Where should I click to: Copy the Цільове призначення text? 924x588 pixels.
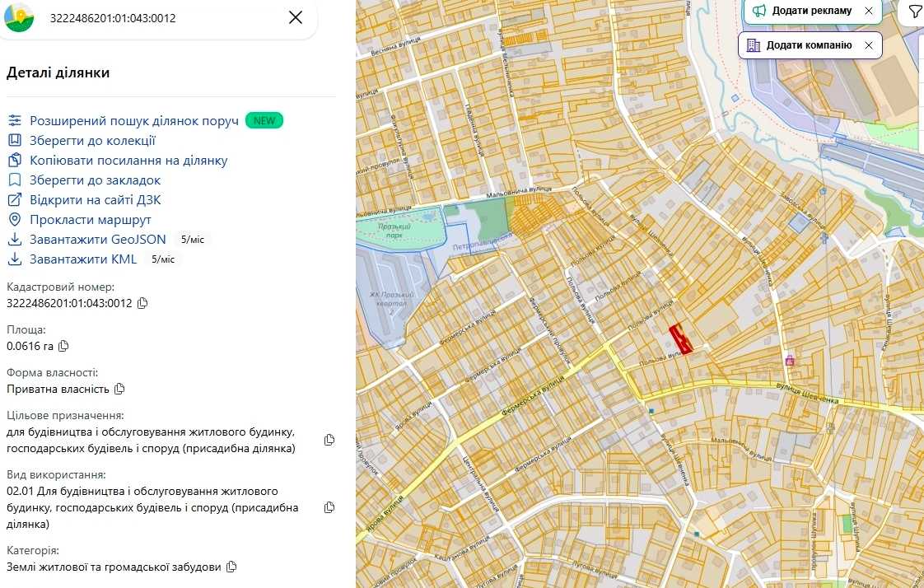(x=329, y=440)
